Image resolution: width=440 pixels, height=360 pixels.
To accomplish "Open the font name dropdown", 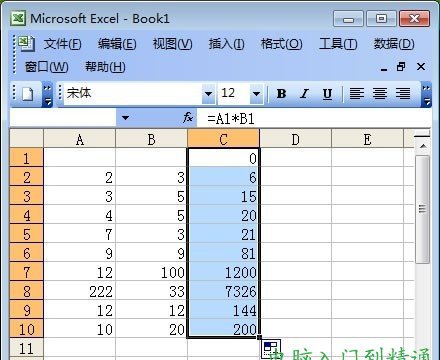I will point(208,94).
